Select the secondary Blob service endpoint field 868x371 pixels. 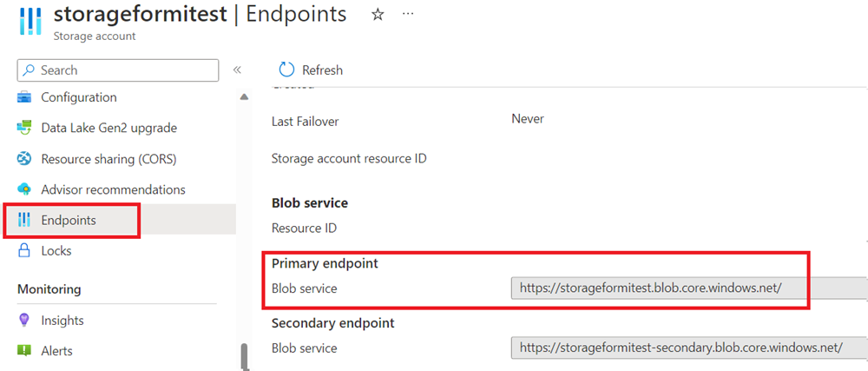point(687,348)
